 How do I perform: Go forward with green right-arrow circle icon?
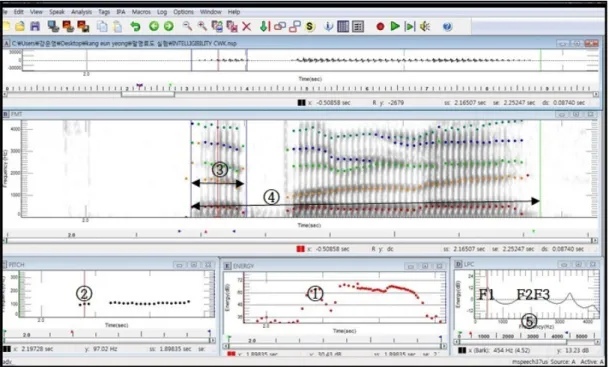[x=169, y=26]
